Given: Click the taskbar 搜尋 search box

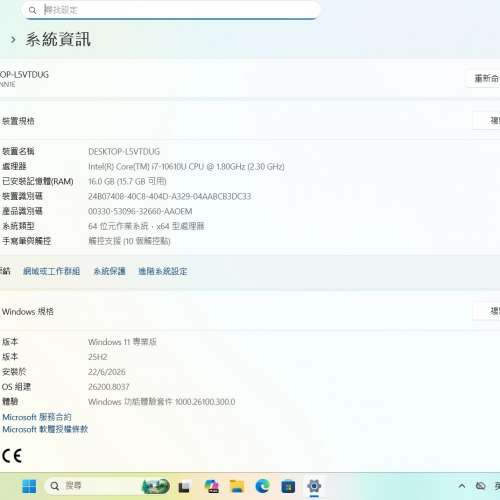Looking at the screenshot, I should 92,486.
